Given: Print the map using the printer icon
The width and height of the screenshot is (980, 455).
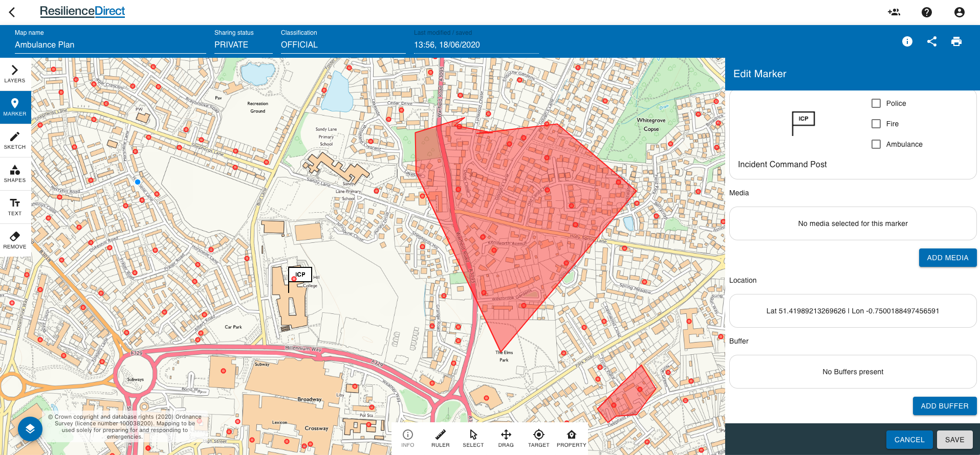Looking at the screenshot, I should (956, 41).
